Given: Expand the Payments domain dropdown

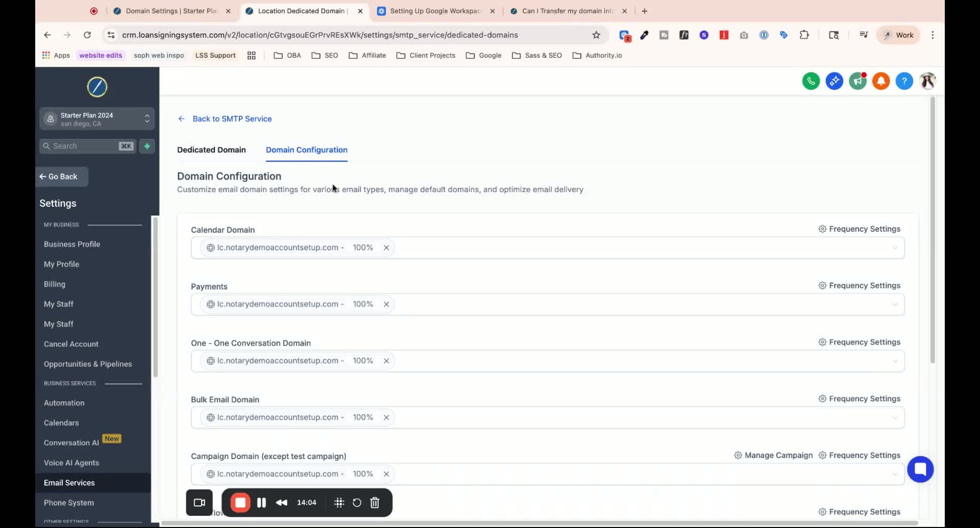Looking at the screenshot, I should point(895,305).
